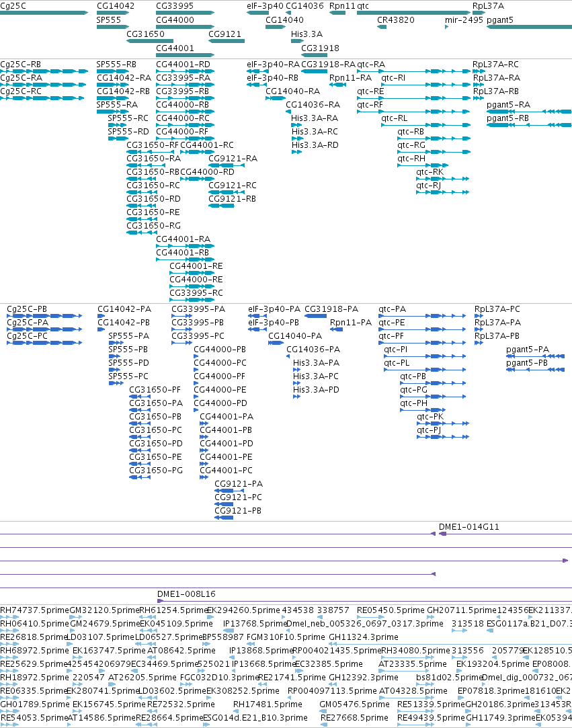Select EST GH11324.3prime
Screen dimensions: 572x728
364,637
